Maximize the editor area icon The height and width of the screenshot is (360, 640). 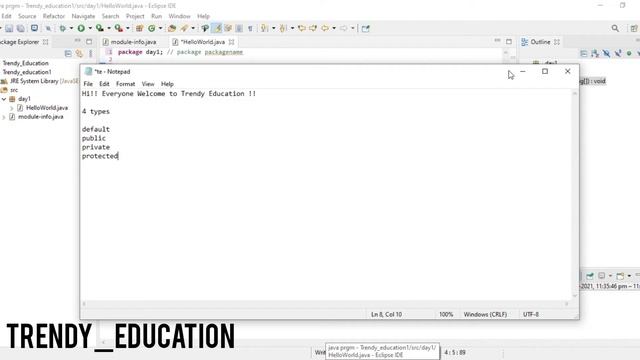coord(509,42)
